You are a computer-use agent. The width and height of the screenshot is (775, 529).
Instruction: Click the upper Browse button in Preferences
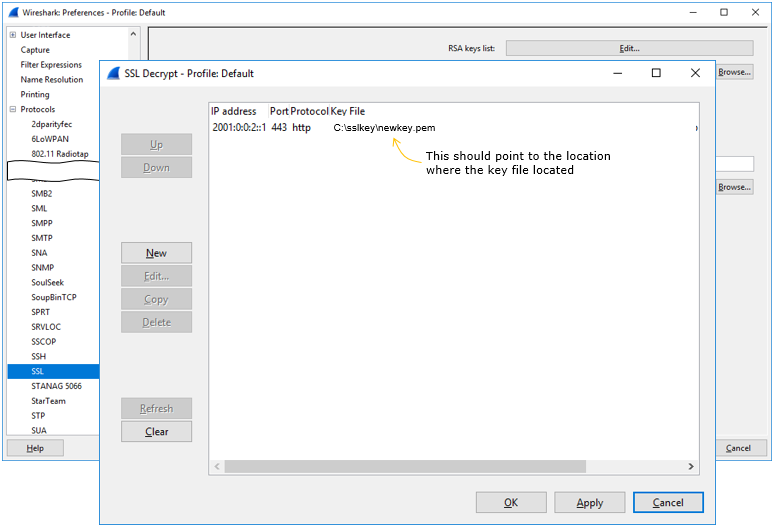point(734,72)
